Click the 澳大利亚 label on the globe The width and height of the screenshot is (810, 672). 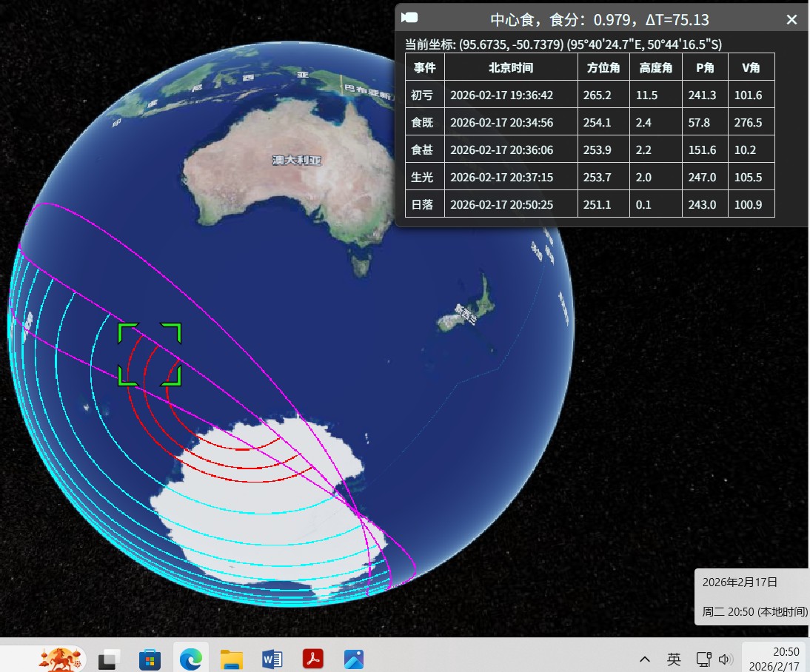point(296,160)
